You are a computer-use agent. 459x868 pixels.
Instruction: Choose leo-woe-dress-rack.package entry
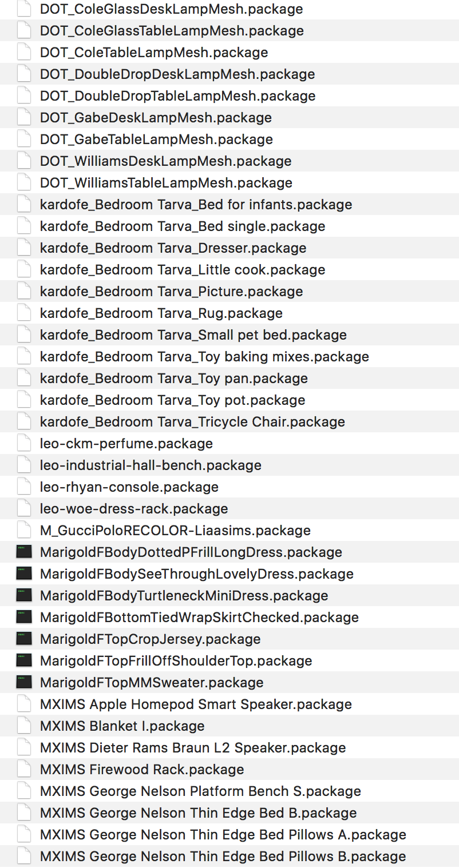click(x=134, y=508)
